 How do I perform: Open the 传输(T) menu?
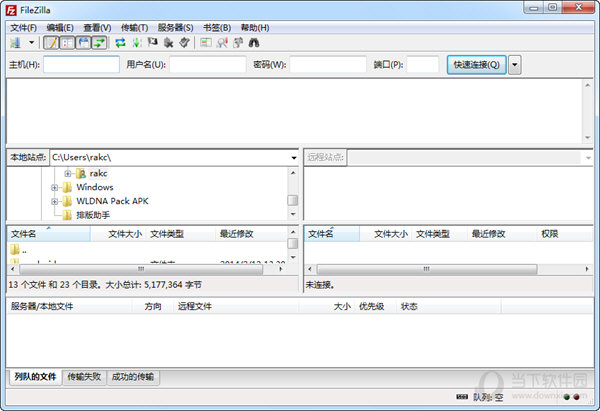(x=134, y=28)
